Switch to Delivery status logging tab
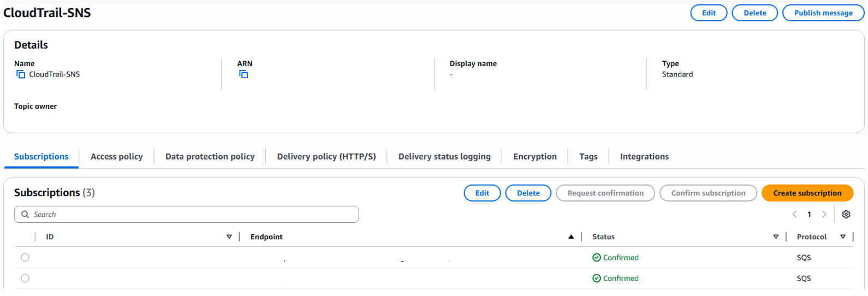 (444, 157)
